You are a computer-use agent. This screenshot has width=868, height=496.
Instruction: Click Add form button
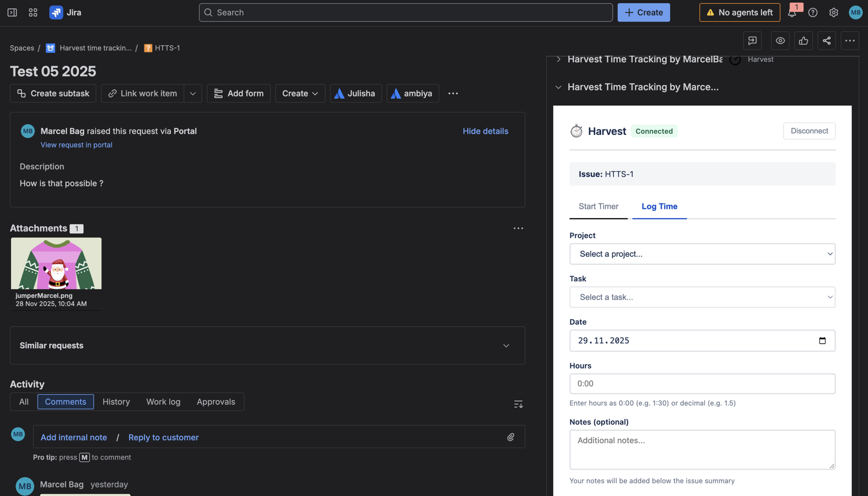pos(239,94)
